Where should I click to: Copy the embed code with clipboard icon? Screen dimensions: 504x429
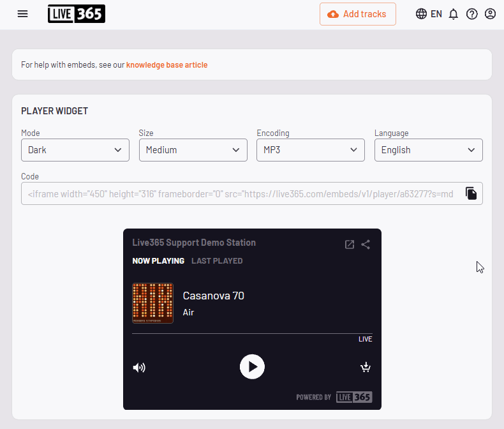(x=471, y=193)
